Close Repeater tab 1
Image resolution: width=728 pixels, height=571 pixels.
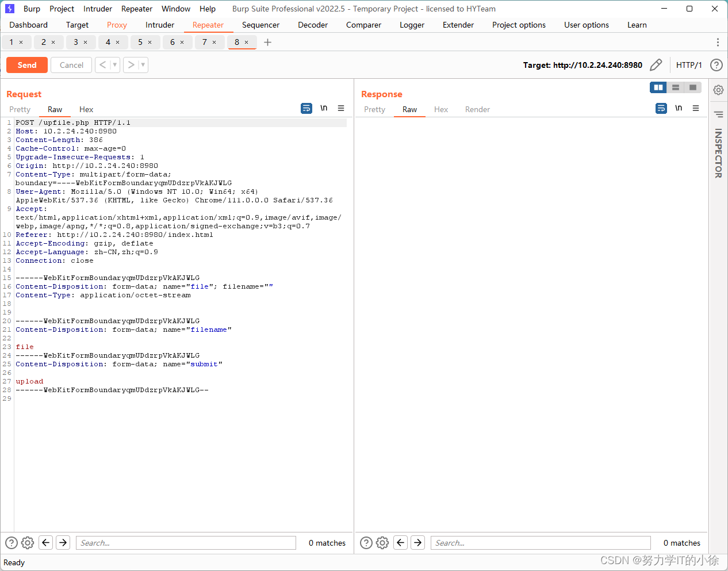(21, 42)
